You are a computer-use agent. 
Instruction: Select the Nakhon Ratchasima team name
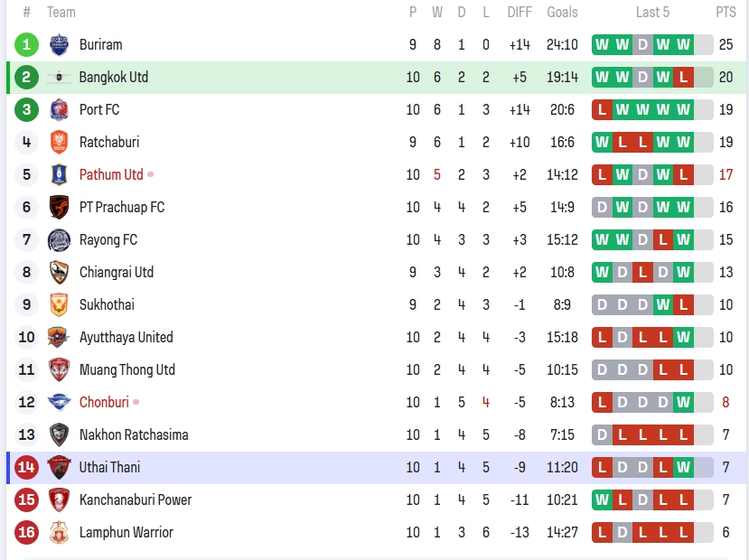pos(134,434)
